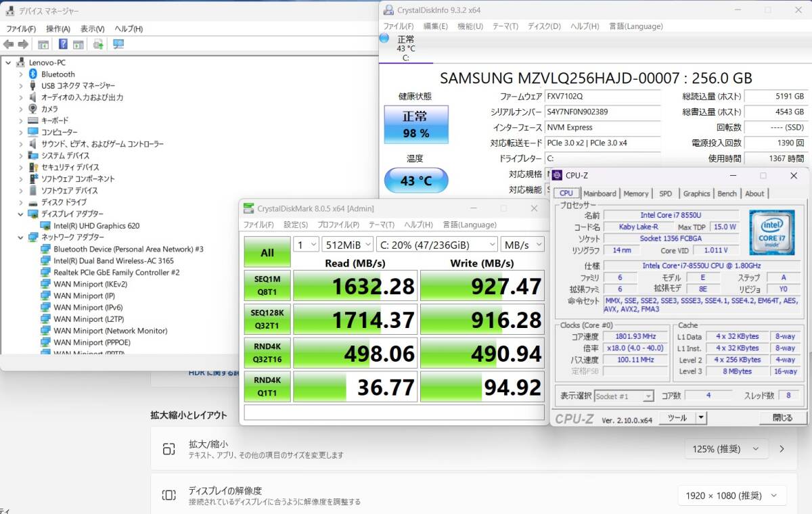Click the speaker icon beside オーディオの入力および出力
This screenshot has width=812, height=514.
[x=33, y=97]
